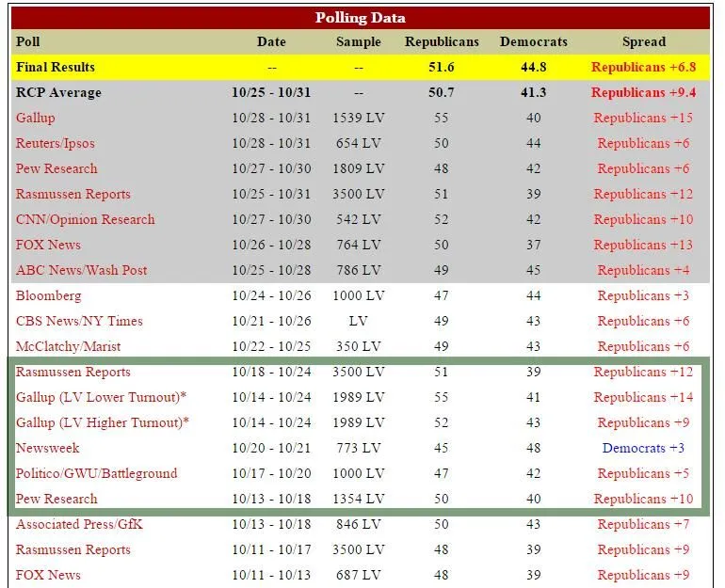Click the 10/20 - 10/21 Newsweek date

point(271,448)
